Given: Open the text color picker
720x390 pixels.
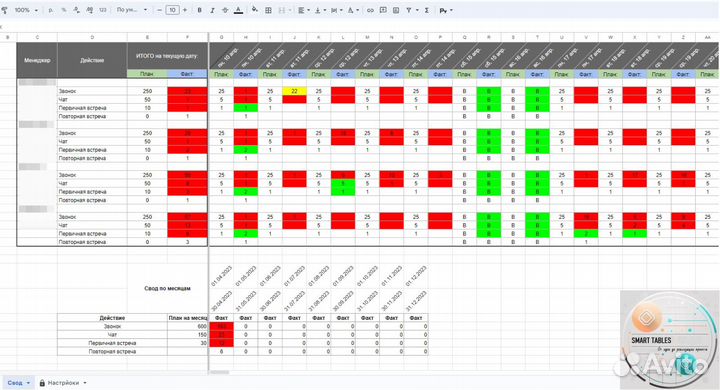Looking at the screenshot, I should pos(238,10).
